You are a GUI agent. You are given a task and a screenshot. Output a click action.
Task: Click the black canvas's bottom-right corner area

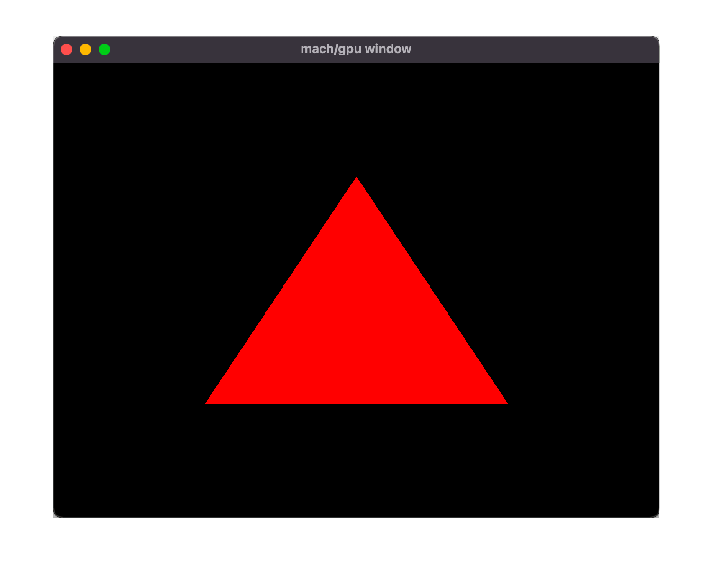click(x=642, y=500)
